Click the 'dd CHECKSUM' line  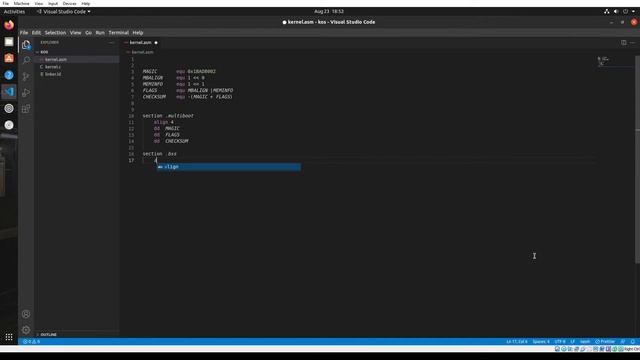click(171, 141)
